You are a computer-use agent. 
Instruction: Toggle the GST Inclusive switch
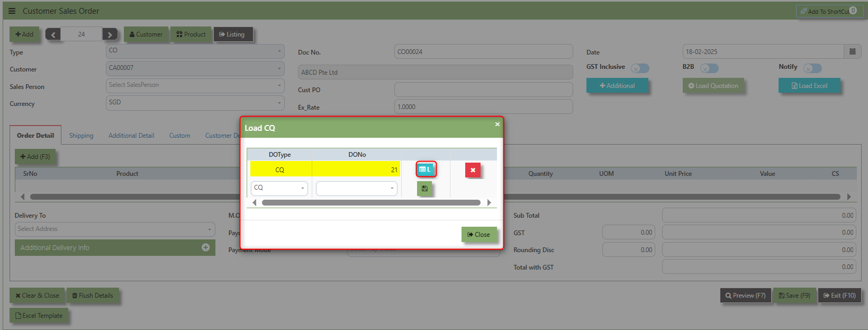tap(640, 68)
